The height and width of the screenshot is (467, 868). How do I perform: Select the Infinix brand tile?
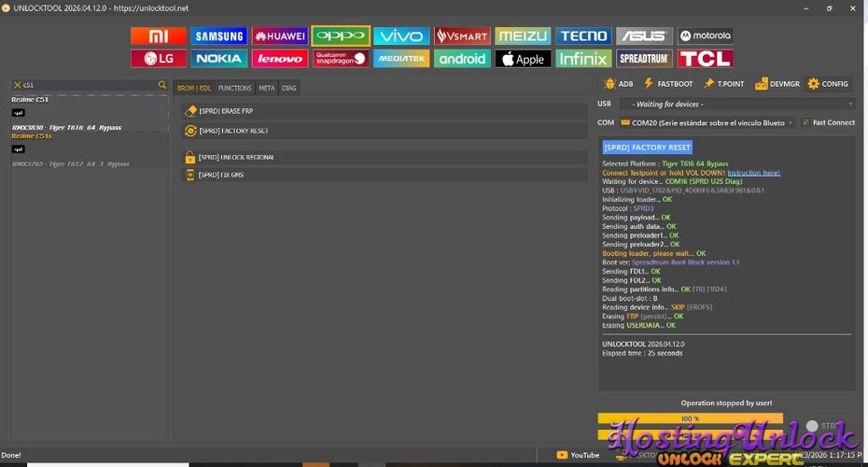tap(583, 59)
